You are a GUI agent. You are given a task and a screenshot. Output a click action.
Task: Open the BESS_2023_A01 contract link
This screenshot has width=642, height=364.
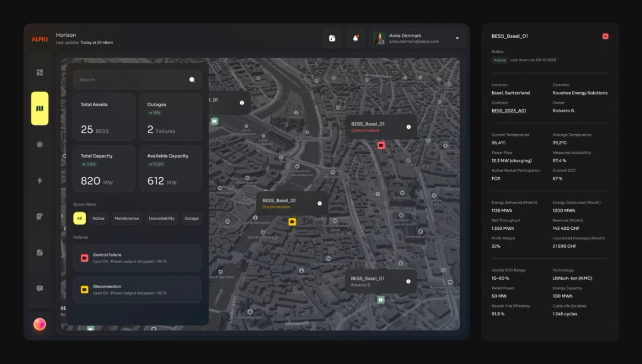508,111
